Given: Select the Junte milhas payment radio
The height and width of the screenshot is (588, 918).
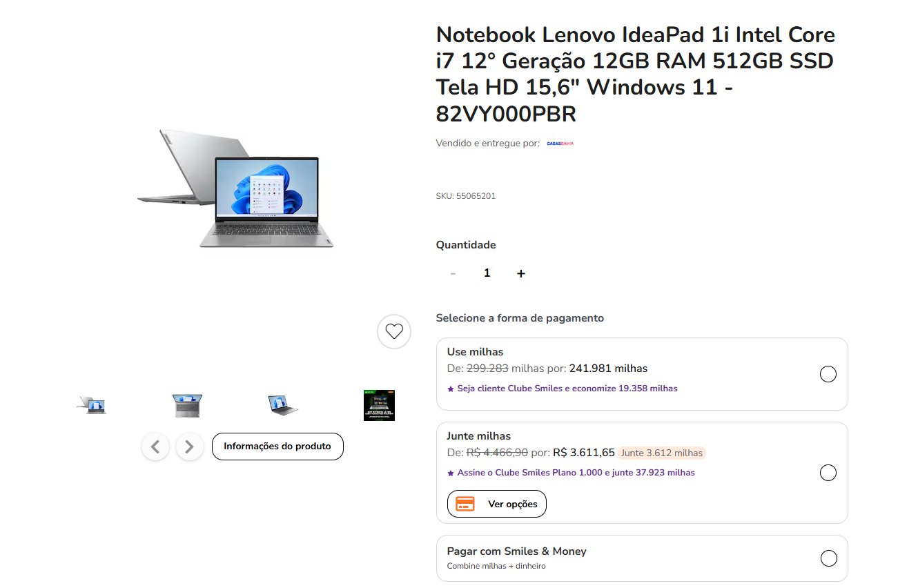Looking at the screenshot, I should coord(828,473).
